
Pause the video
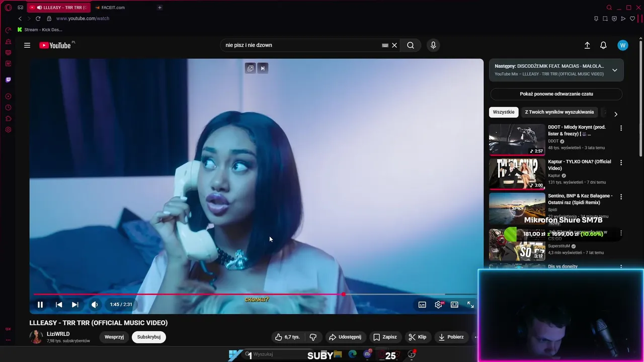[40, 304]
